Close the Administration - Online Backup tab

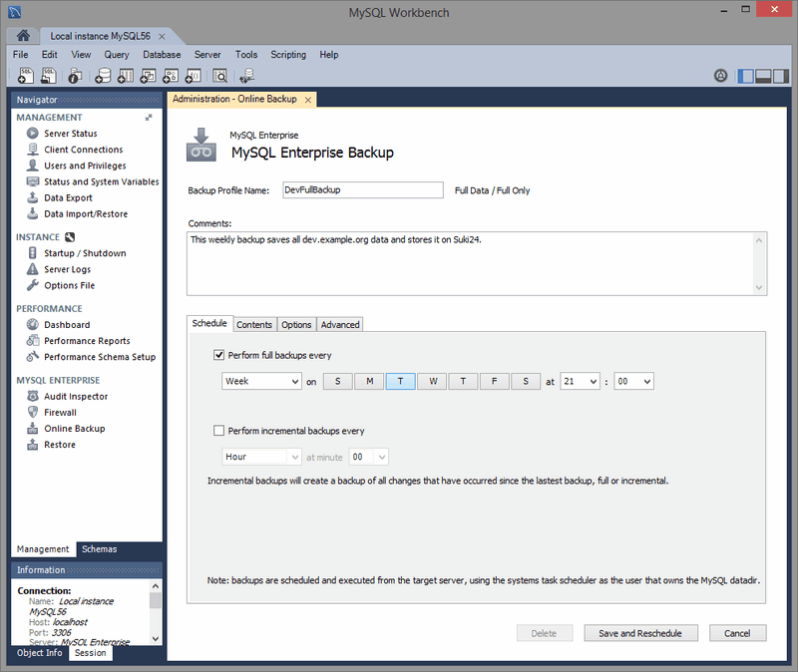(308, 101)
